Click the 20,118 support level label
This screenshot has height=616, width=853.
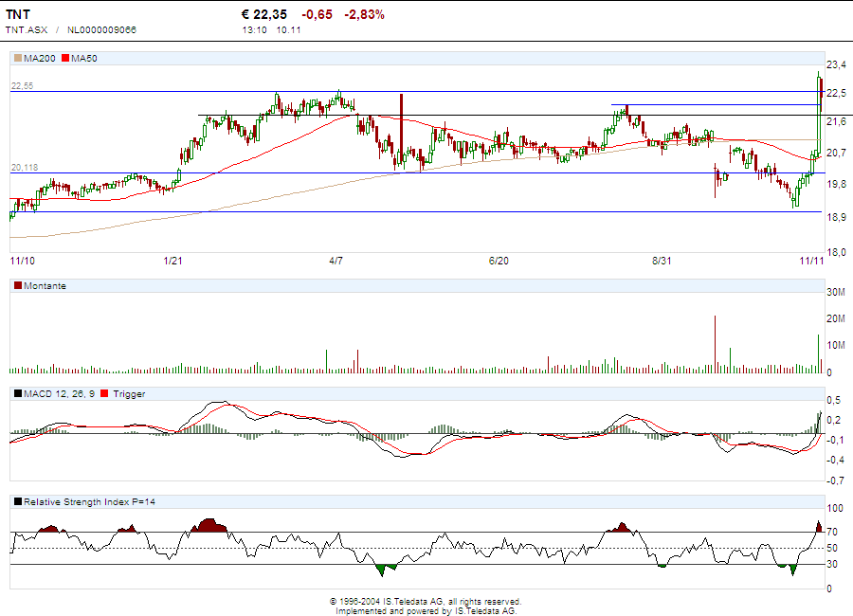(25, 168)
